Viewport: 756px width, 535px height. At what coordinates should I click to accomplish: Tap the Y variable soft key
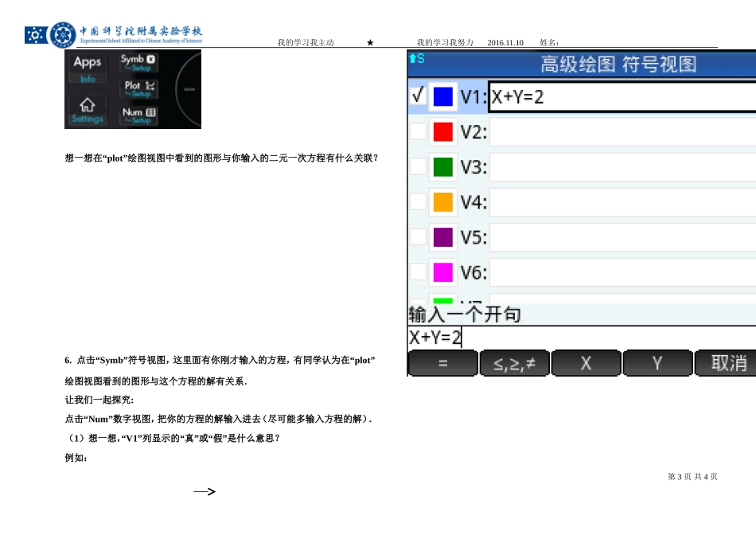point(657,363)
